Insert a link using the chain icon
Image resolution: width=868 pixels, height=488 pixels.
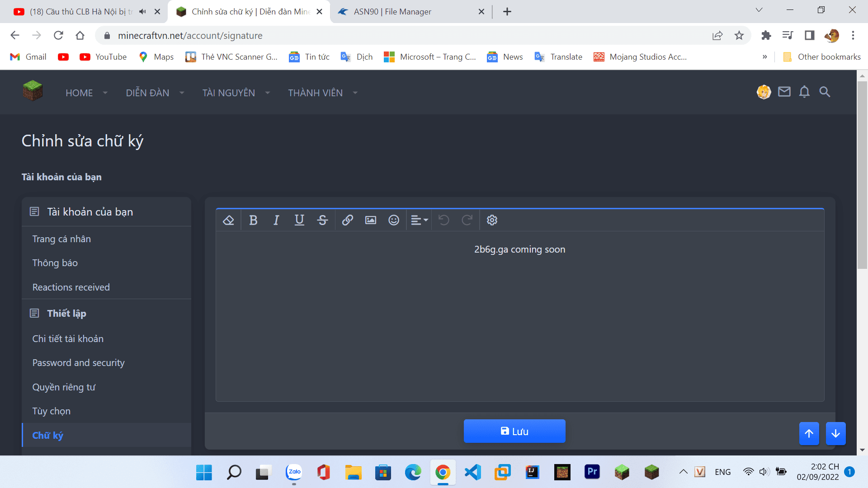pyautogui.click(x=347, y=220)
